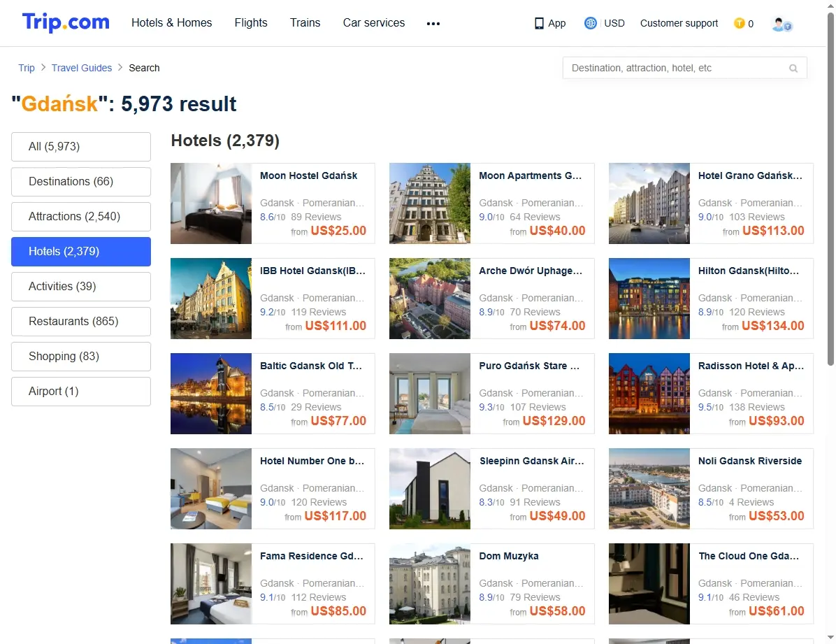Screen dimensions: 836x644
Task: Click the globe language icon
Action: (590, 23)
